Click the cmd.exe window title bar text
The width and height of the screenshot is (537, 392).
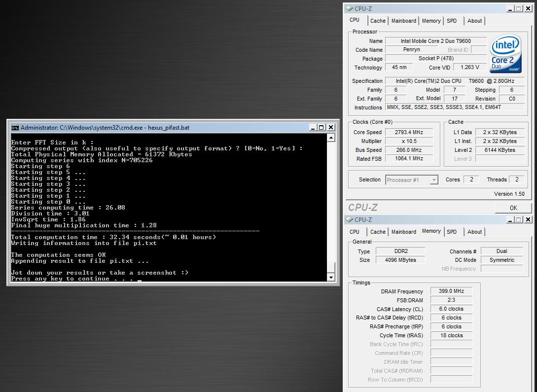click(x=105, y=128)
